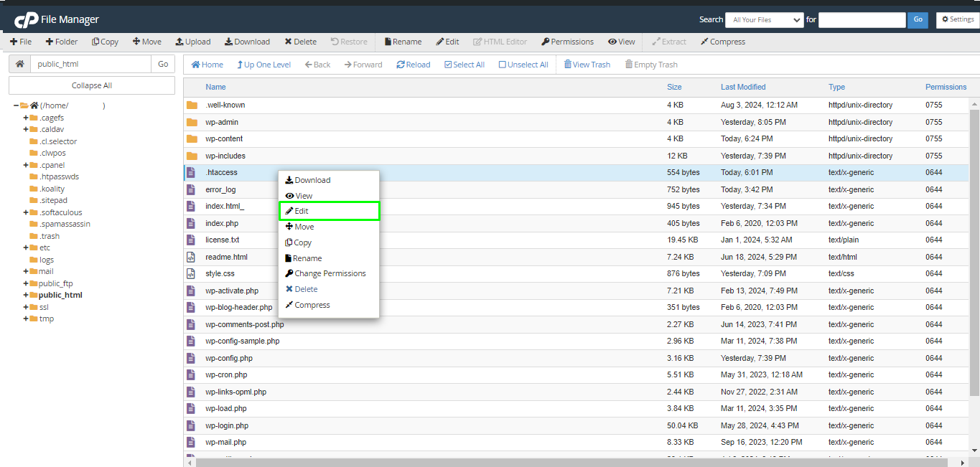Image resolution: width=980 pixels, height=467 pixels.
Task: Click inside the search term input field
Action: (x=862, y=19)
